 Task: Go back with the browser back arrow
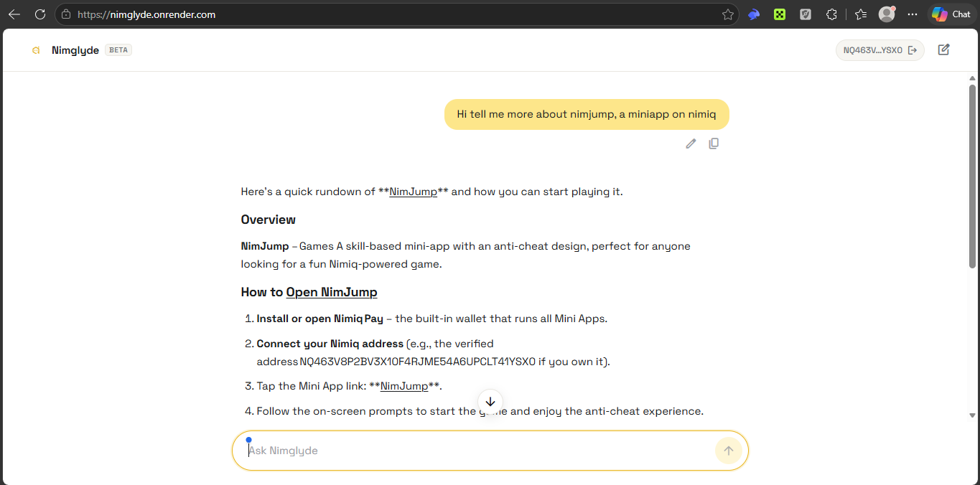point(14,14)
